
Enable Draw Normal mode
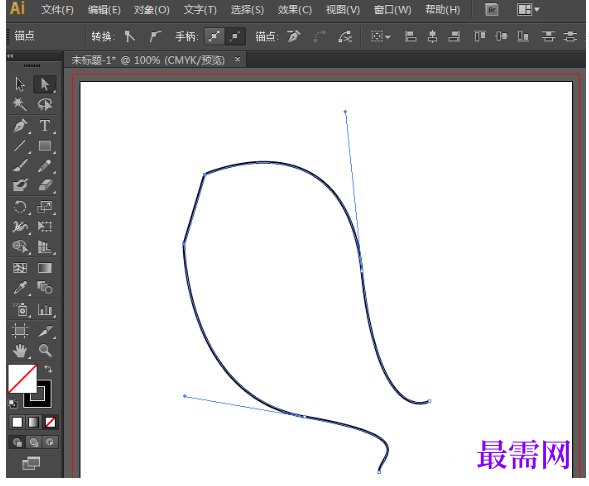[17, 442]
